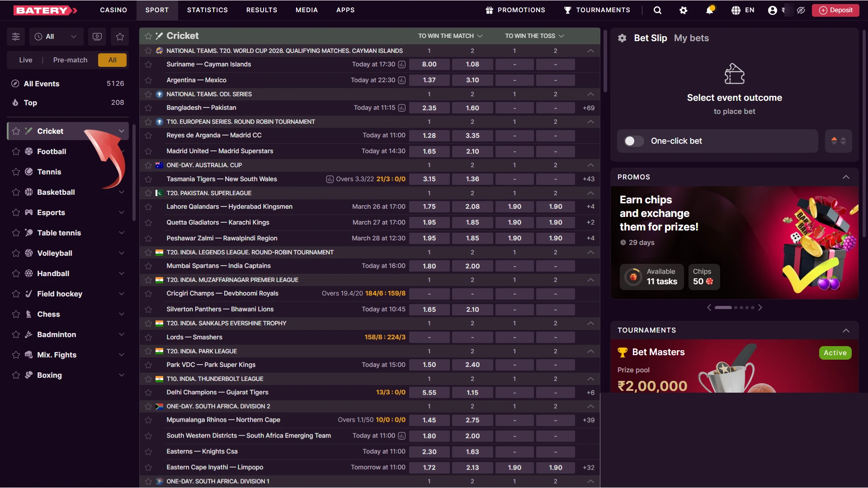Enable One-click bet toggle
The width and height of the screenshot is (868, 488).
click(633, 141)
